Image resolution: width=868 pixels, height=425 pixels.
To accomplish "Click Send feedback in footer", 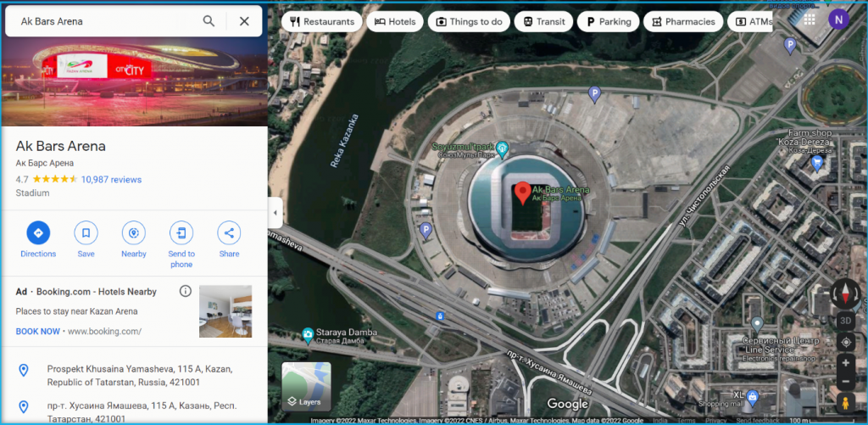I will (x=759, y=421).
